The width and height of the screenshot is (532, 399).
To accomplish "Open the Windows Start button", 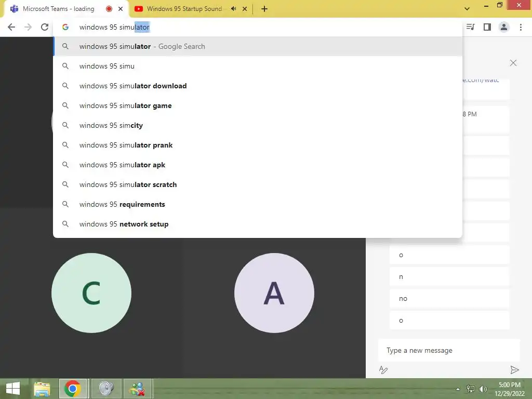I will coord(13,389).
